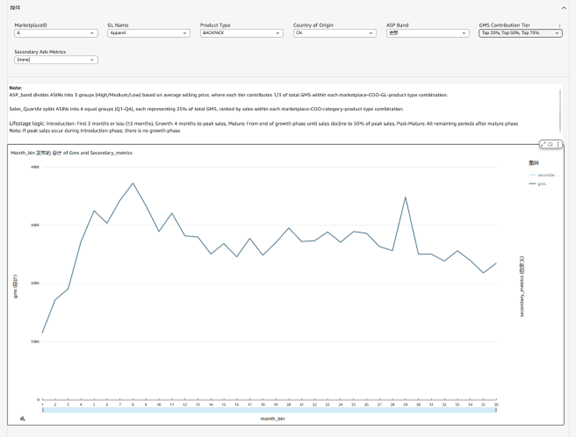This screenshot has height=437, width=576.
Task: Open the chart's three-dot menu
Action: 558,144
